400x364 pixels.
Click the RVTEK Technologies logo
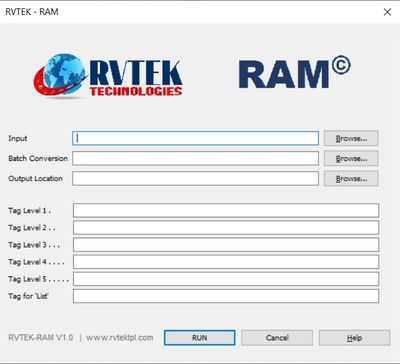(107, 76)
